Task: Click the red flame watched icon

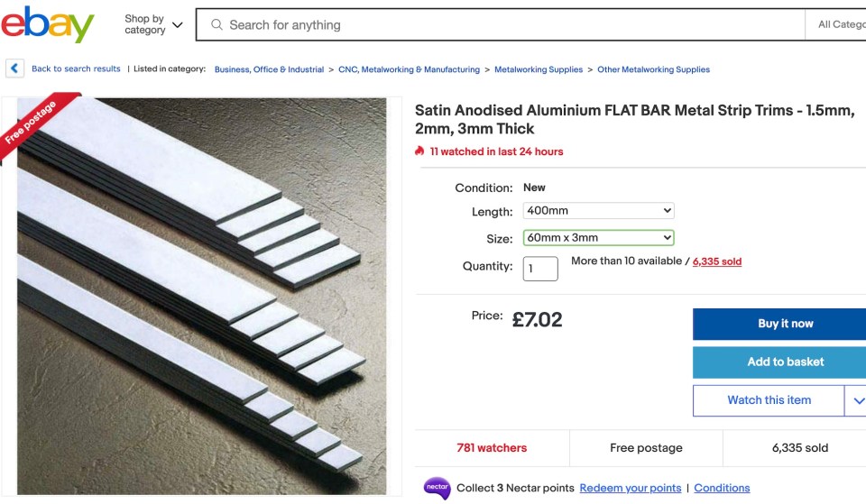Action: 419,151
